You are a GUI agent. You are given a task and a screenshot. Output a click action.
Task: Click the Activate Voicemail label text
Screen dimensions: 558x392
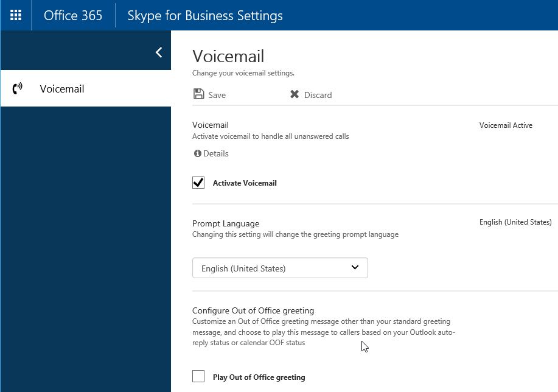tap(245, 183)
